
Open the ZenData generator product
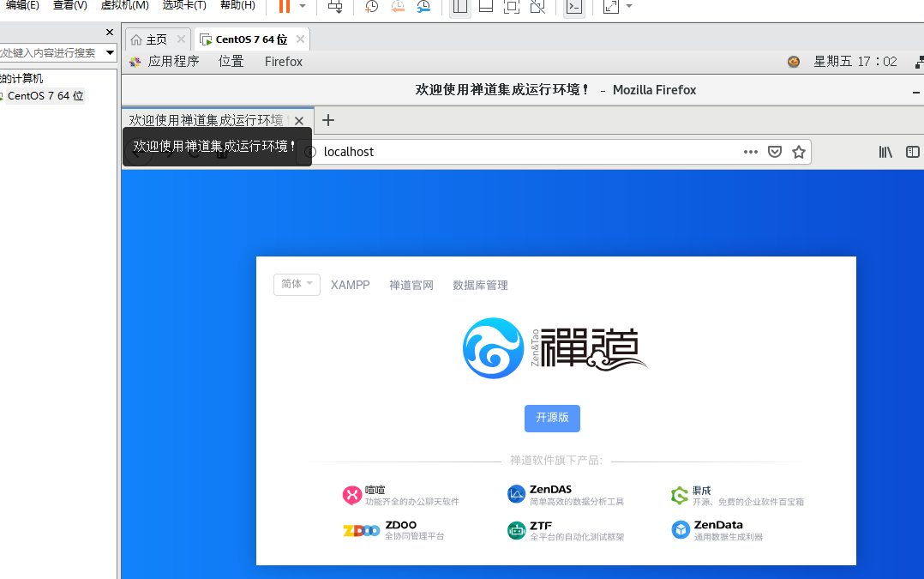(x=717, y=530)
